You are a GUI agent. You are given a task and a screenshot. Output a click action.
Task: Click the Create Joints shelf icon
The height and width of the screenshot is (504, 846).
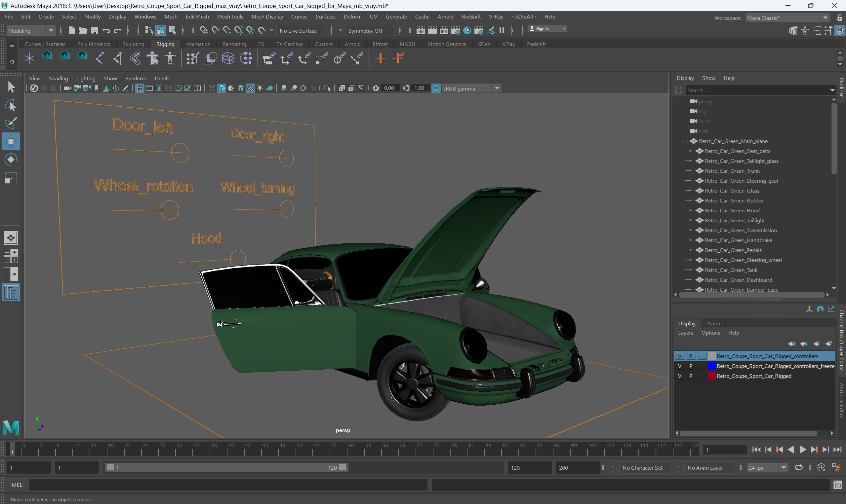pos(100,58)
